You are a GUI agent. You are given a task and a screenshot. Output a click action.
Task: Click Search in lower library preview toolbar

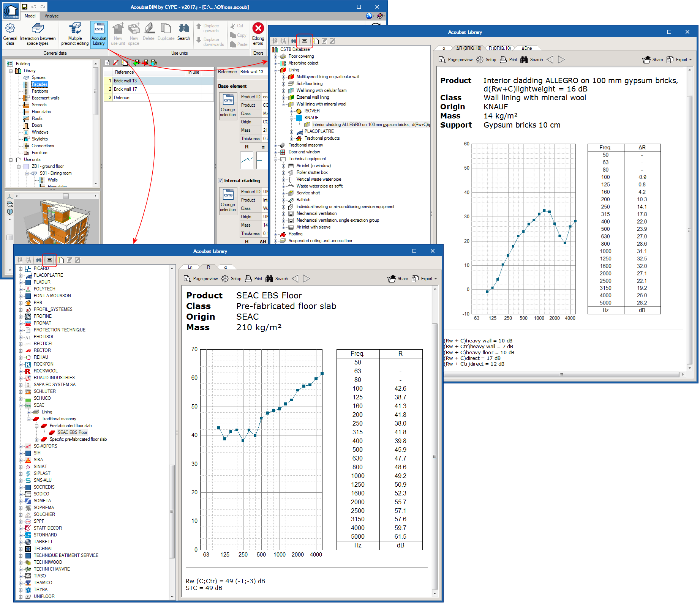pyautogui.click(x=277, y=279)
